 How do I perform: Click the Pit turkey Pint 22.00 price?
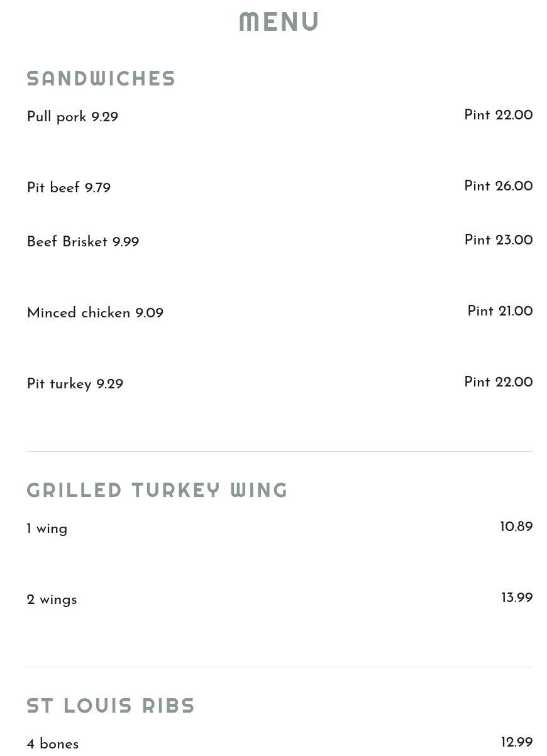point(499,383)
